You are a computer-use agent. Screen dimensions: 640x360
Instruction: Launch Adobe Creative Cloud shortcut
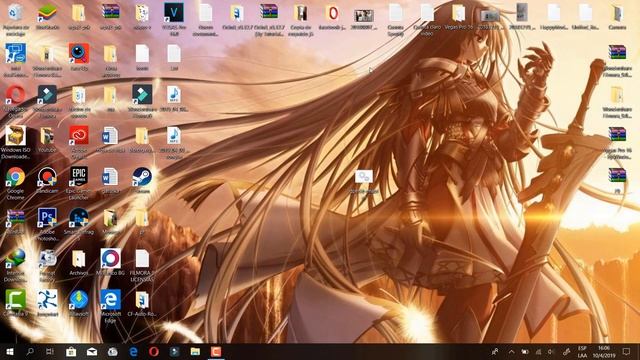coord(79,136)
